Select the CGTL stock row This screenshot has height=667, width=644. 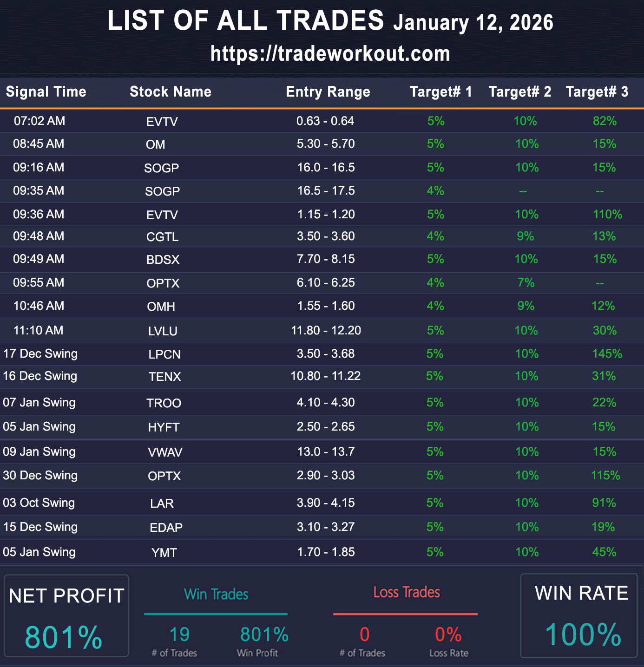162,237
